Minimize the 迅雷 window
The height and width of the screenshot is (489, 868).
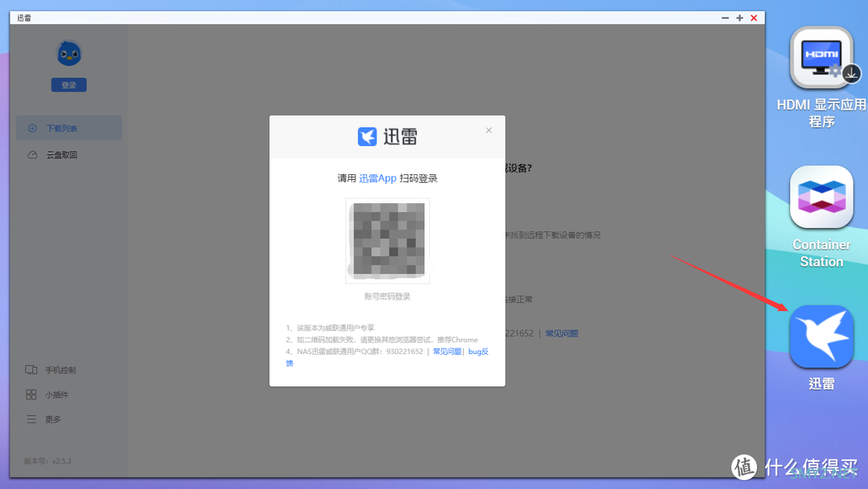click(x=725, y=18)
